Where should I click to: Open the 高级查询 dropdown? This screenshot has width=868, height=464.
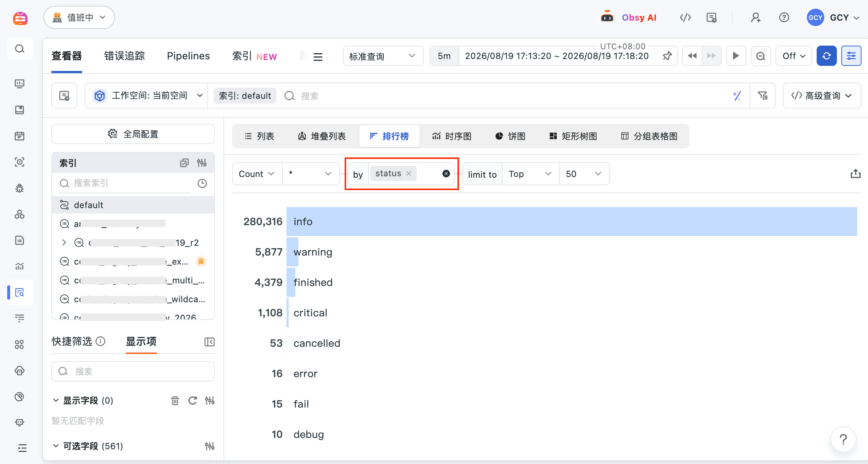822,96
